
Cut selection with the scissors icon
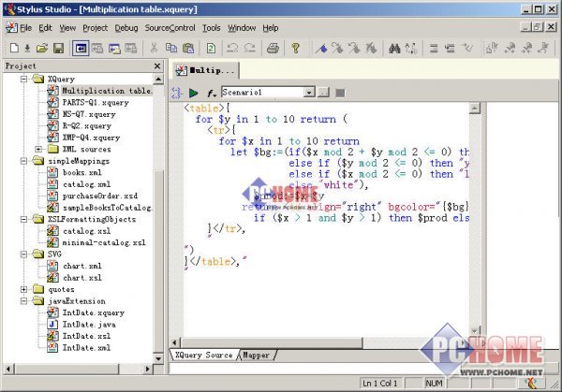[155, 48]
